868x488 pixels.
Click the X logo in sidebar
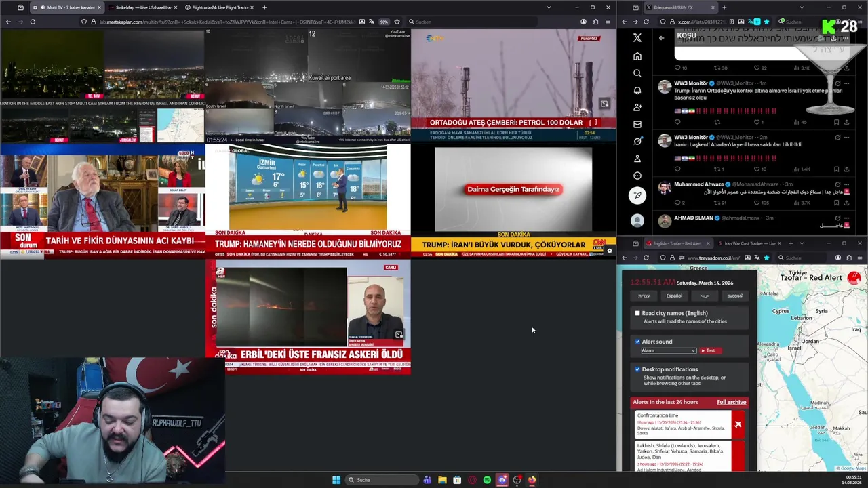click(x=637, y=38)
